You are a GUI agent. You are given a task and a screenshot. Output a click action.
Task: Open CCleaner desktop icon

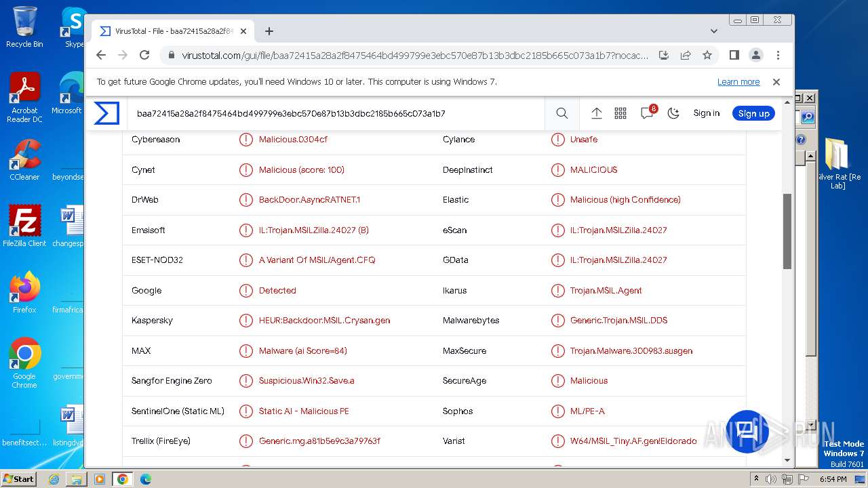click(x=24, y=160)
